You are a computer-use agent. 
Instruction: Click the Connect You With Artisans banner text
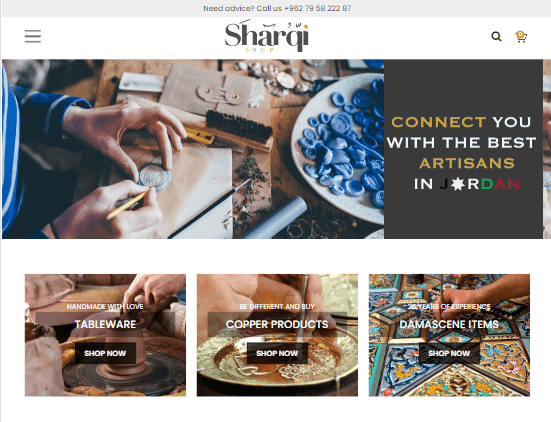(462, 152)
